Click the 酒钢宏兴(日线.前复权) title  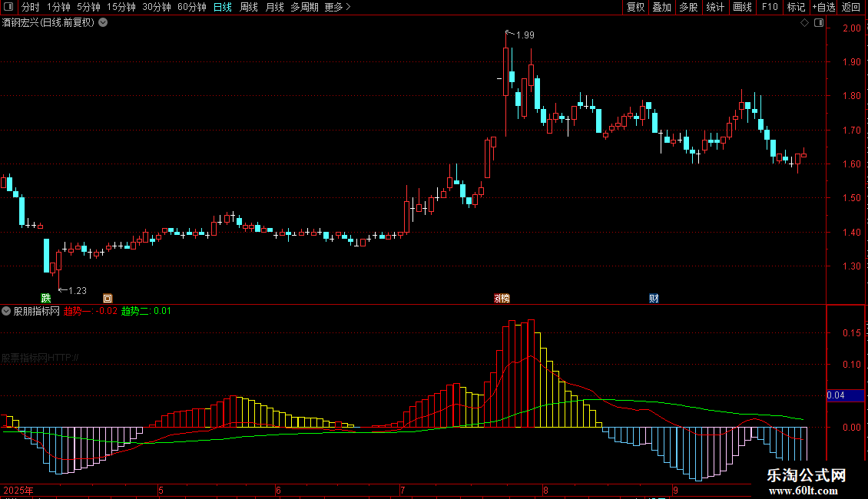(48, 23)
